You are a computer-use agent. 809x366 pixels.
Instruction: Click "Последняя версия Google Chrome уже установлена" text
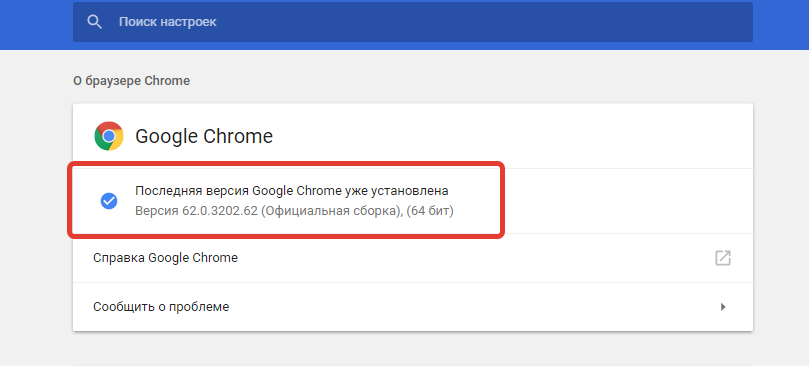(x=292, y=191)
